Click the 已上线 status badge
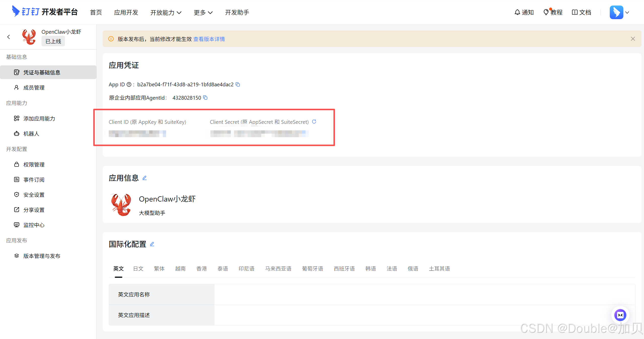The image size is (644, 339). tap(53, 41)
